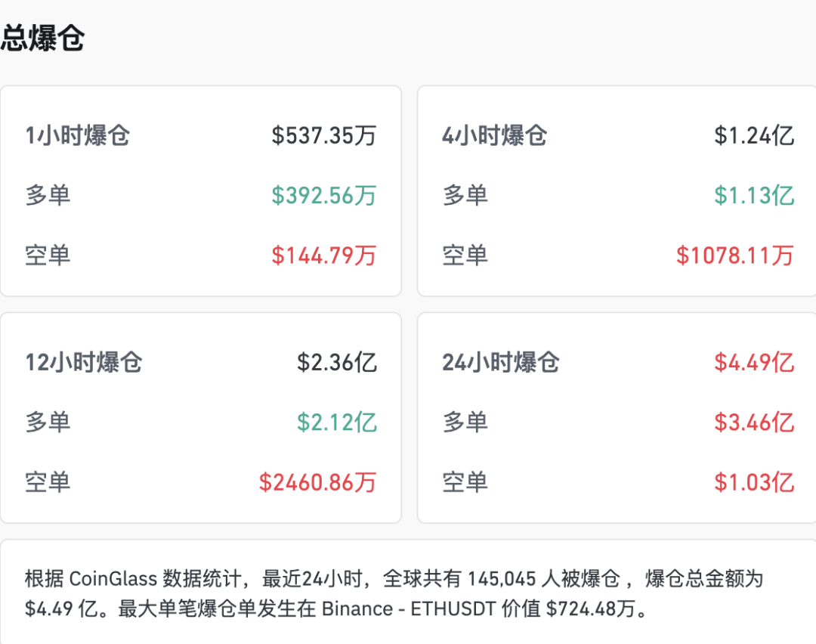Select the $144.79万 short liquidation value
Viewport: 816px width, 644px height.
pyautogui.click(x=323, y=255)
